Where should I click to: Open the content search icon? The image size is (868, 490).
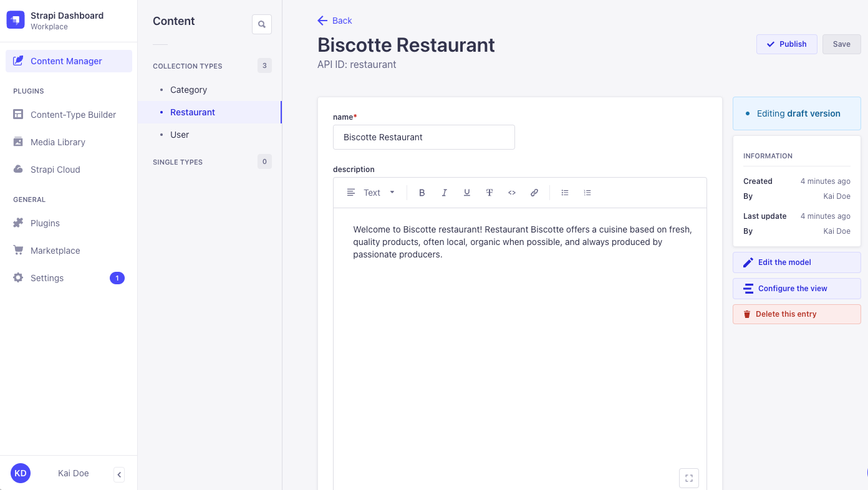[x=262, y=24]
